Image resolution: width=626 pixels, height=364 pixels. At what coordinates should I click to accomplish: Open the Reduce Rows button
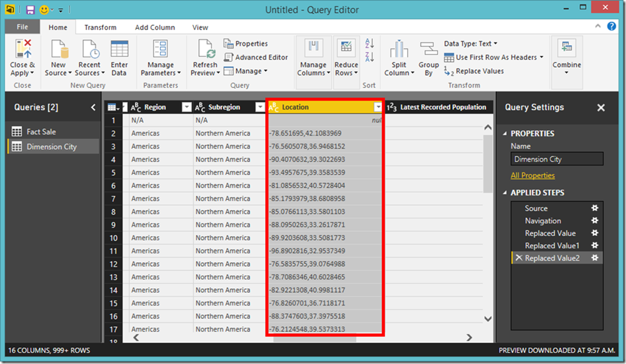tap(346, 58)
